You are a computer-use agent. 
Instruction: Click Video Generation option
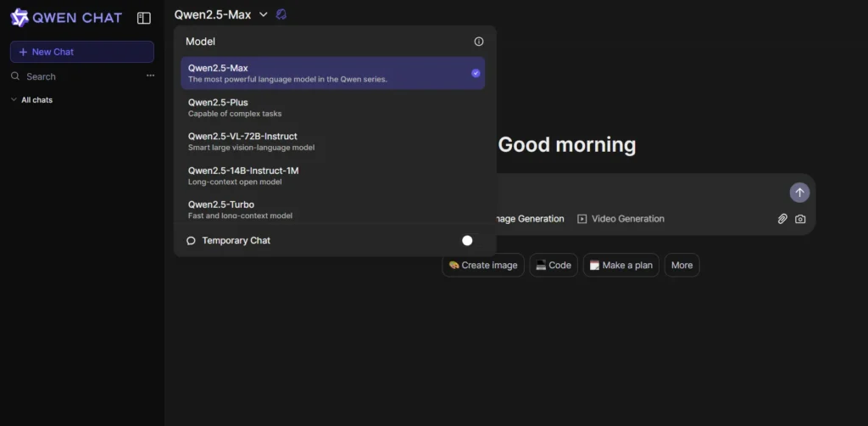(620, 219)
